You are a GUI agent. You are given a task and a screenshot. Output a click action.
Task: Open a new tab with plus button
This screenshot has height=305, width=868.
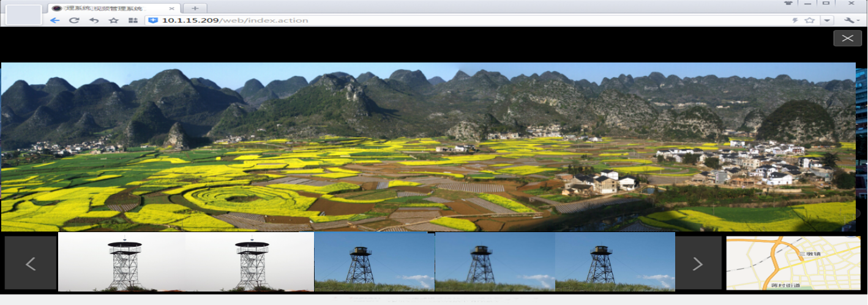point(195,8)
